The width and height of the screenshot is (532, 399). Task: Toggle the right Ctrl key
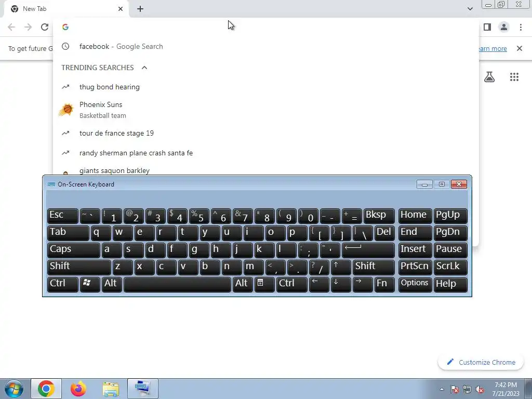point(292,284)
